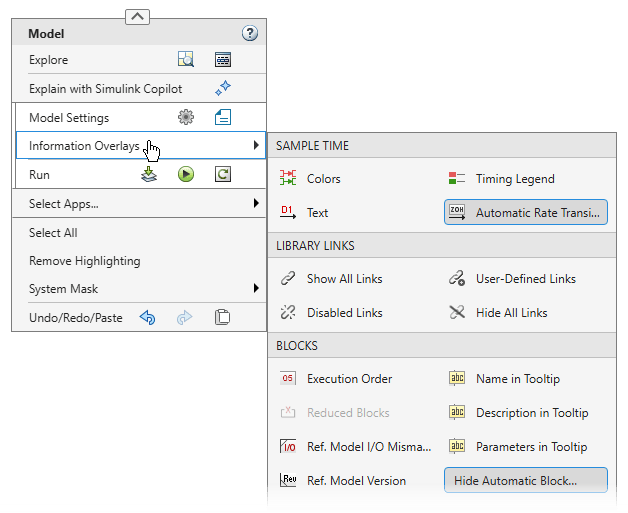Image resolution: width=628 pixels, height=513 pixels.
Task: Toggle Automatic Rate Transitions overlay
Action: 525,212
